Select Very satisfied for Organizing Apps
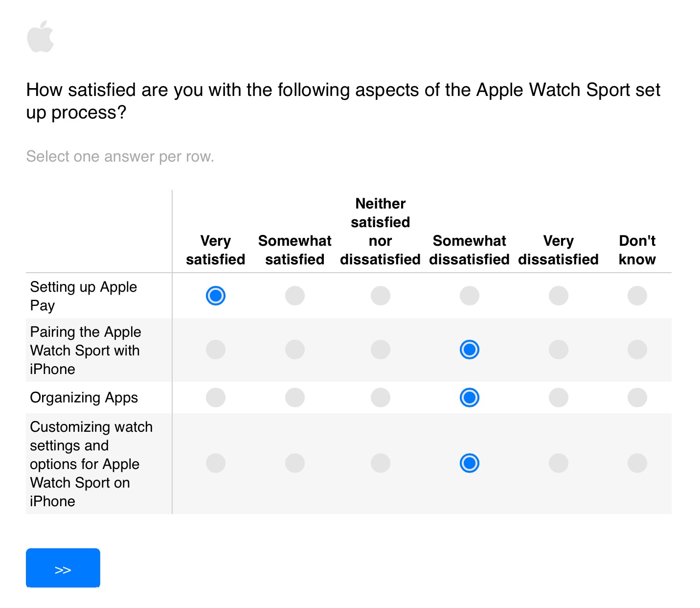Image resolution: width=700 pixels, height=608 pixels. 216,398
